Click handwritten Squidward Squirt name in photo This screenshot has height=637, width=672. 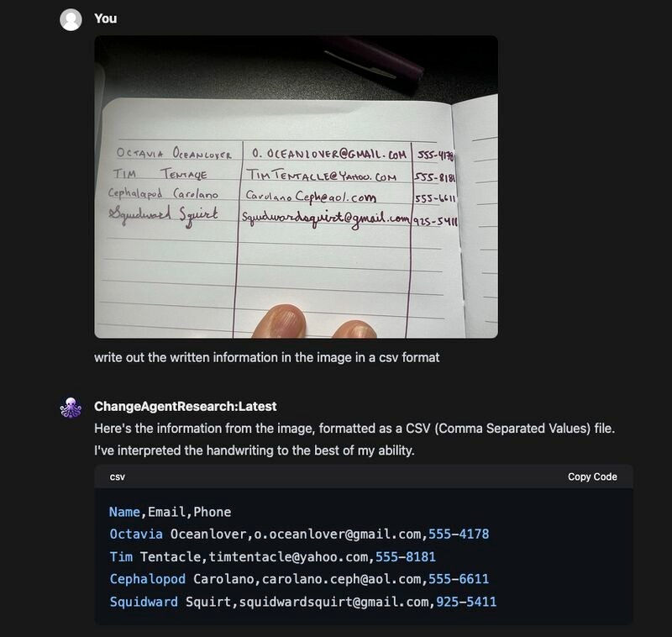point(164,215)
